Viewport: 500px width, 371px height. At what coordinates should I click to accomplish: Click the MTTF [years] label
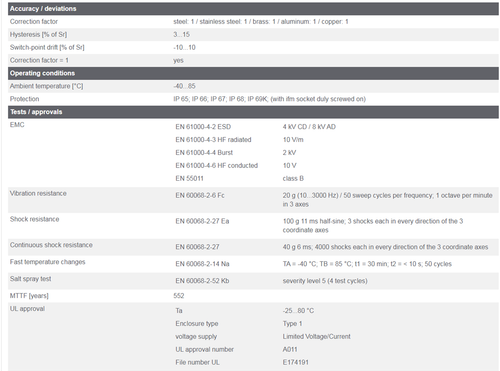[29, 296]
